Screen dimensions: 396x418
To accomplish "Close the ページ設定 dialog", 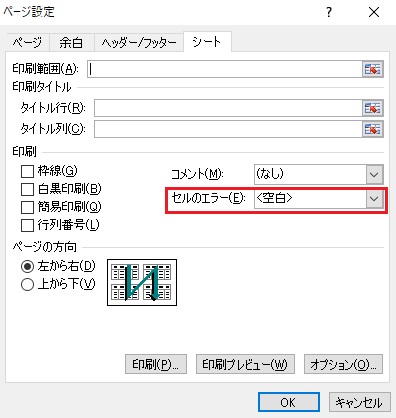I will 374,13.
